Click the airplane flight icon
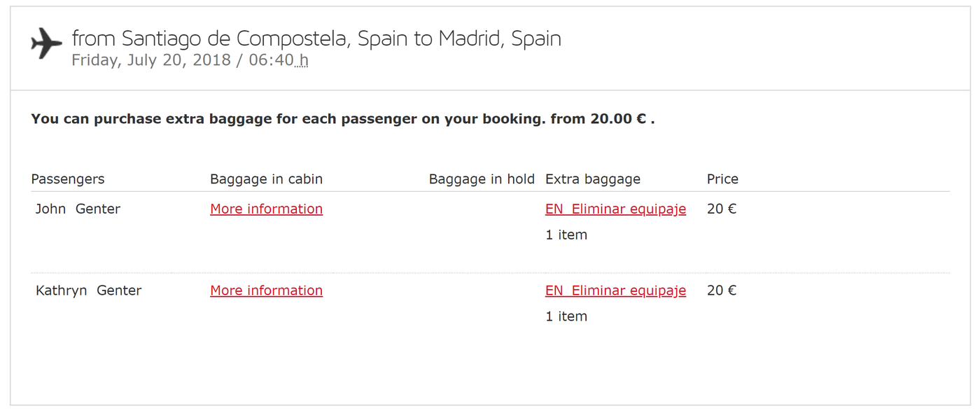This screenshot has height=413, width=980. pyautogui.click(x=45, y=42)
